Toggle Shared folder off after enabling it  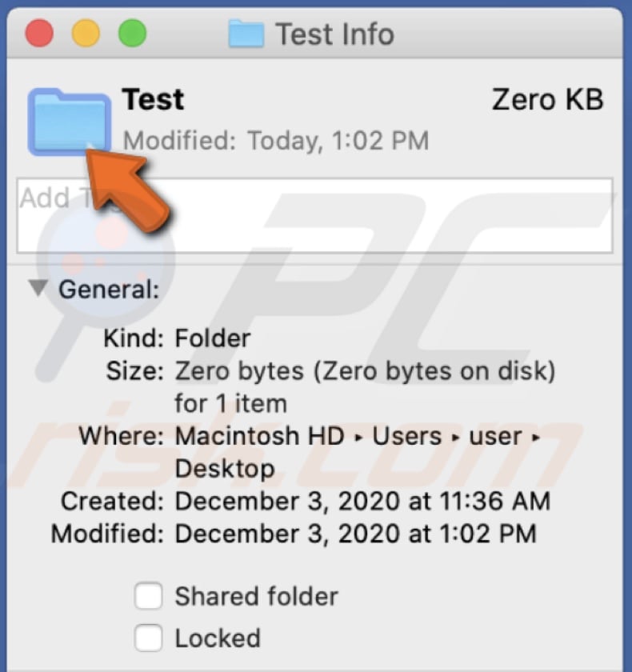pyautogui.click(x=148, y=596)
